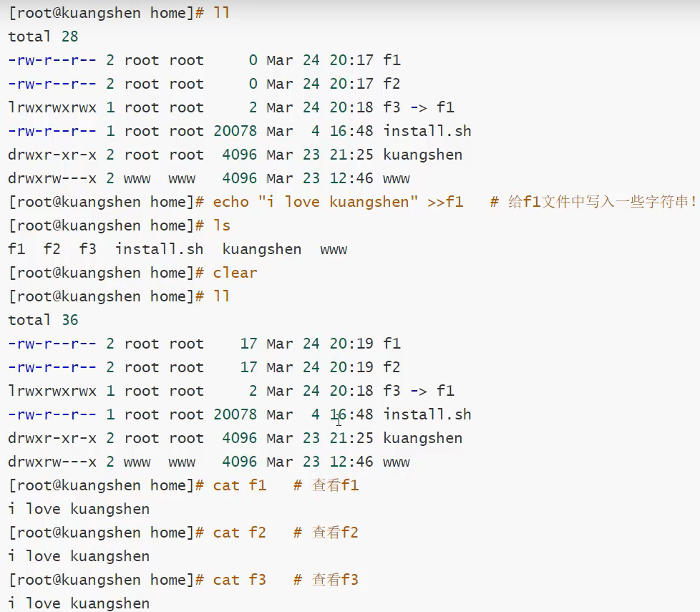Click '20078' size under total 28 listing
700x612 pixels.
click(x=235, y=131)
